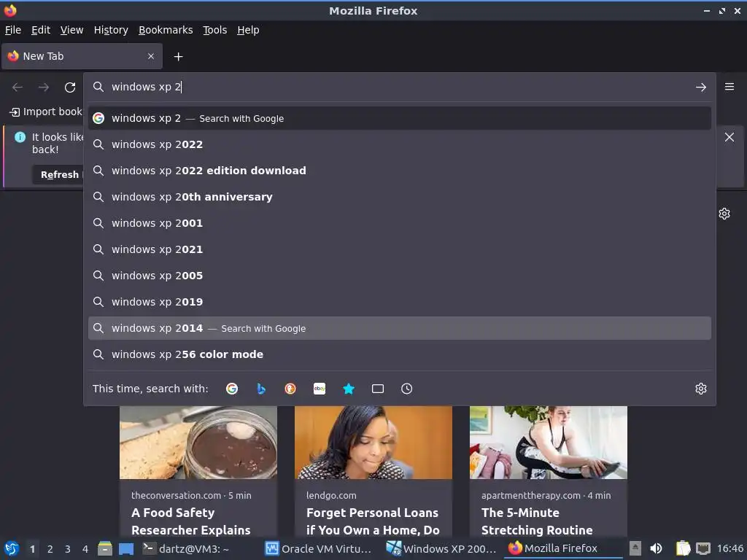Close the New Tab tab
The width and height of the screenshot is (747, 560).
[x=151, y=56]
